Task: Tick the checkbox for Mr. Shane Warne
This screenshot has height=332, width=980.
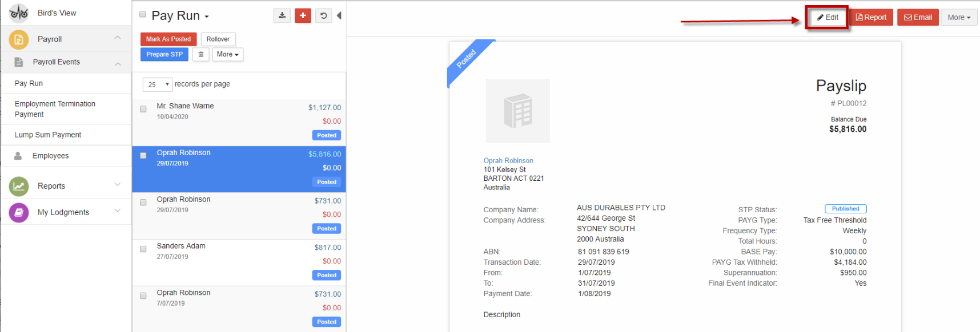Action: point(143,109)
